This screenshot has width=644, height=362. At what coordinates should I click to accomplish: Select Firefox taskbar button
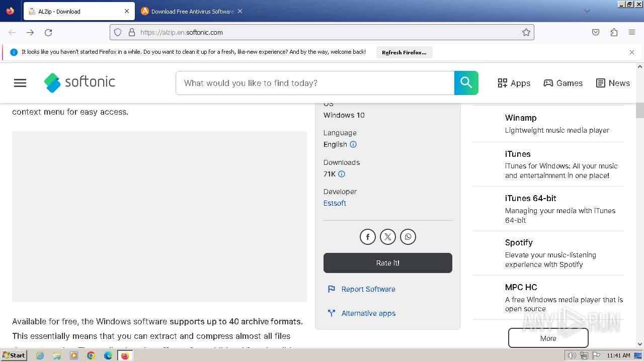coord(125,355)
